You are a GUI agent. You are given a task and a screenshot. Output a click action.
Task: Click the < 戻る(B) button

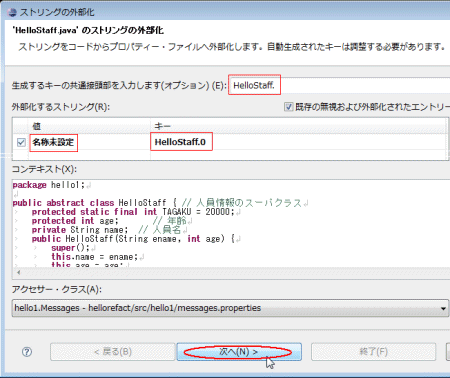(x=113, y=352)
